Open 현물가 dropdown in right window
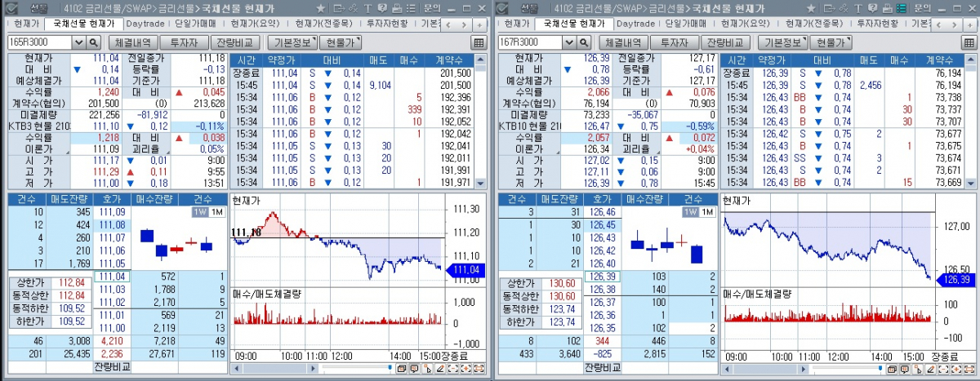980x381 pixels. 831,42
